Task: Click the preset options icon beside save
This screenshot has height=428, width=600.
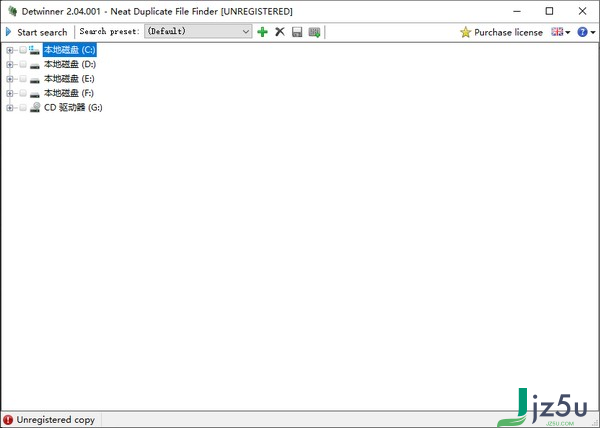Action: [x=314, y=32]
